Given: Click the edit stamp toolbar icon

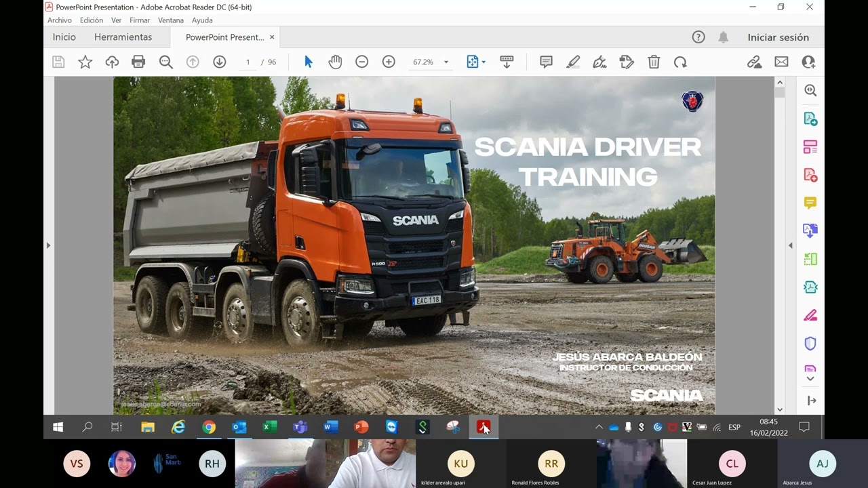Looking at the screenshot, I should pyautogui.click(x=627, y=62).
